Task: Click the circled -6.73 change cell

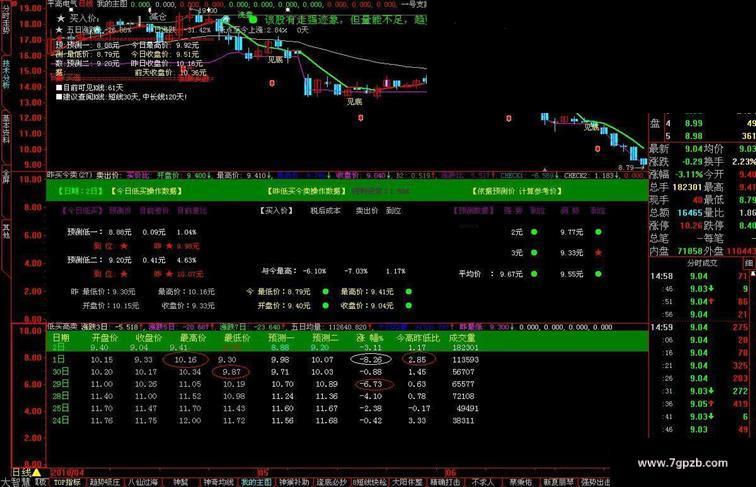Action: coord(374,384)
